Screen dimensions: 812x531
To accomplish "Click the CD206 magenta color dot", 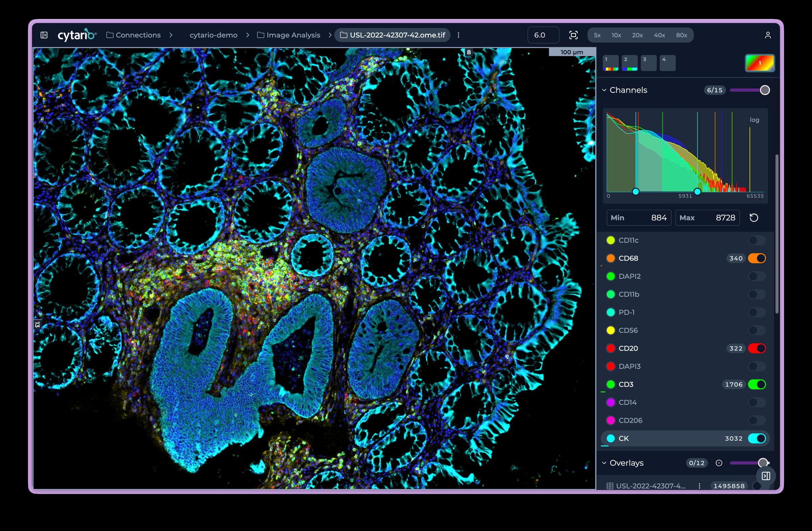I will click(611, 420).
